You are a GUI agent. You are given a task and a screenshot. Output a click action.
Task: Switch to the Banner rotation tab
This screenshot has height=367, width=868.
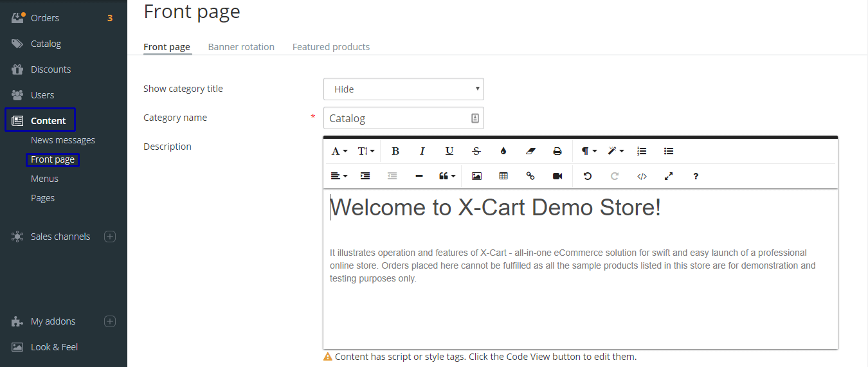tap(241, 47)
